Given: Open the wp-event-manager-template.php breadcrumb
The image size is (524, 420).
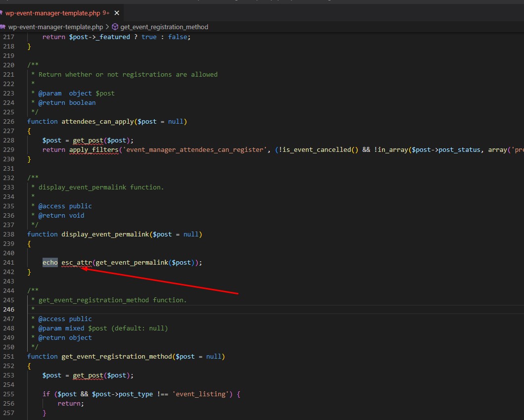Looking at the screenshot, I should (x=55, y=27).
